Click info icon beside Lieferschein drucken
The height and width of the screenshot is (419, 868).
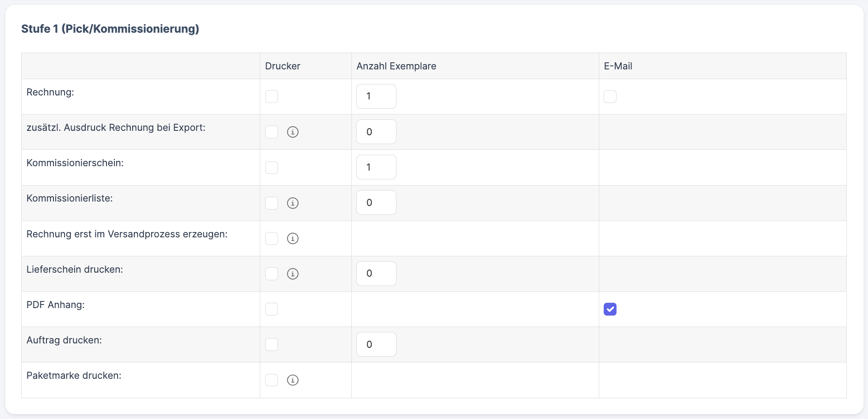point(293,274)
